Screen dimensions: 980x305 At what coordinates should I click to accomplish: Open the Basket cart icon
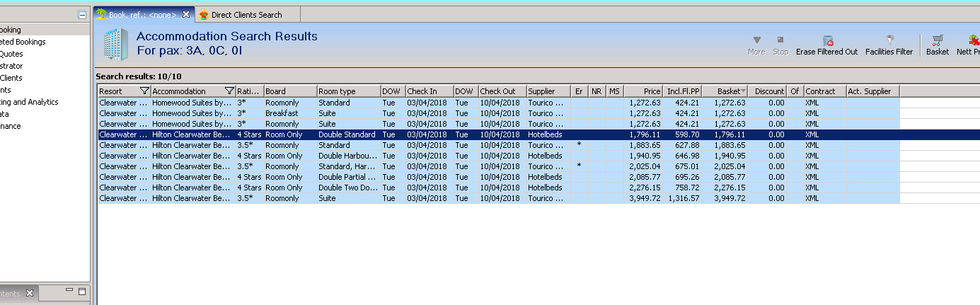click(x=938, y=40)
